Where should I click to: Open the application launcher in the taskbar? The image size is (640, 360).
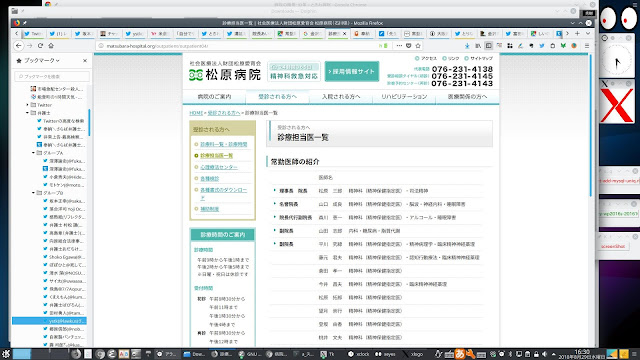point(6,354)
